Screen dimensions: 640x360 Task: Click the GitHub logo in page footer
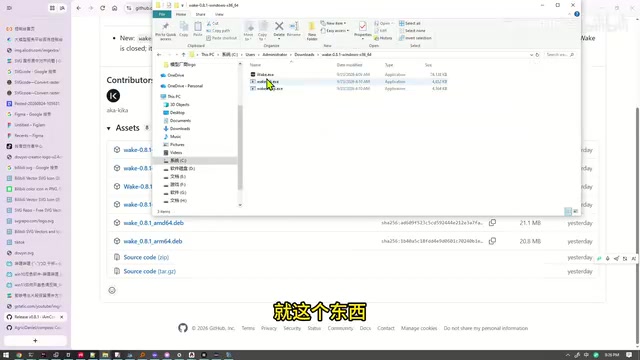click(x=183, y=328)
